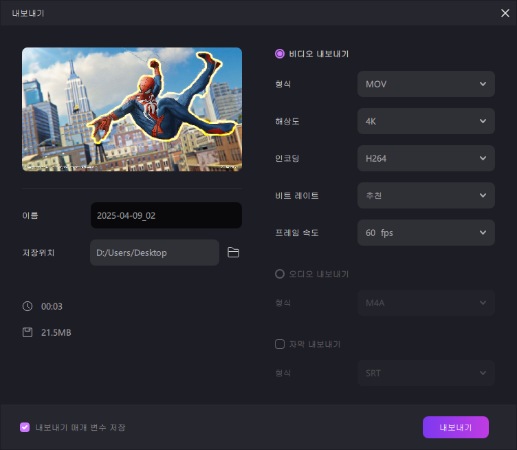
Task: Click the name field 2025-04-09_02
Action: click(166, 215)
